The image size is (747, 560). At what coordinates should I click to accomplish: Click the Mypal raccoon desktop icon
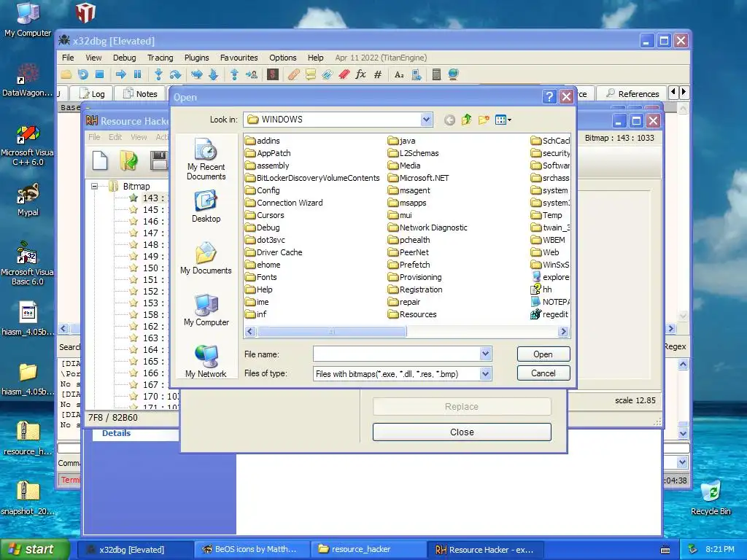pyautogui.click(x=28, y=200)
